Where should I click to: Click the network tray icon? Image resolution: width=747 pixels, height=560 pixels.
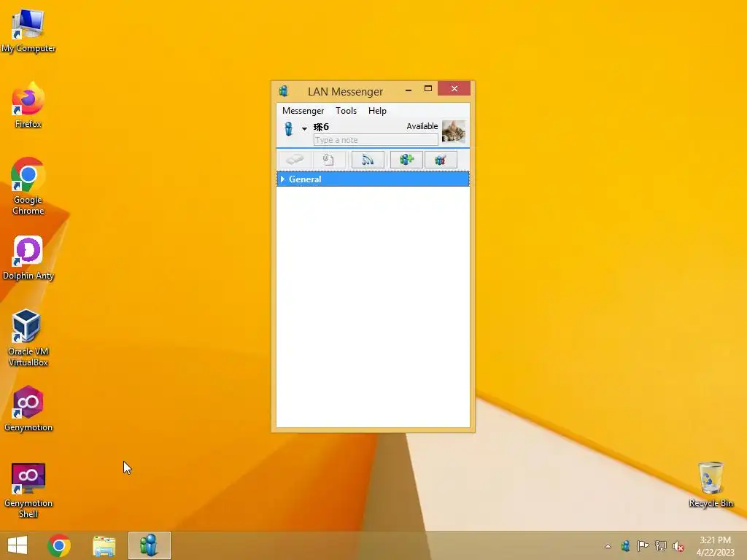[x=661, y=546]
